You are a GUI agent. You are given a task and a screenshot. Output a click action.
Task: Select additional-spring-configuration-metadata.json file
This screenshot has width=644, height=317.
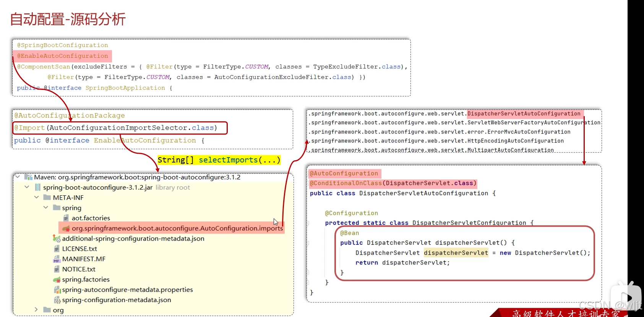click(133, 239)
